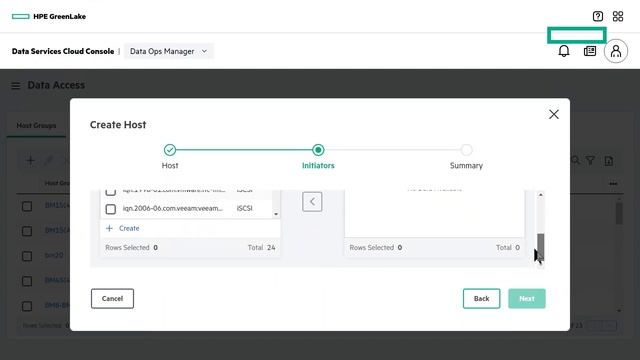Image resolution: width=640 pixels, height=360 pixels.
Task: Click the Data Services Cloud Console title
Action: (63, 51)
